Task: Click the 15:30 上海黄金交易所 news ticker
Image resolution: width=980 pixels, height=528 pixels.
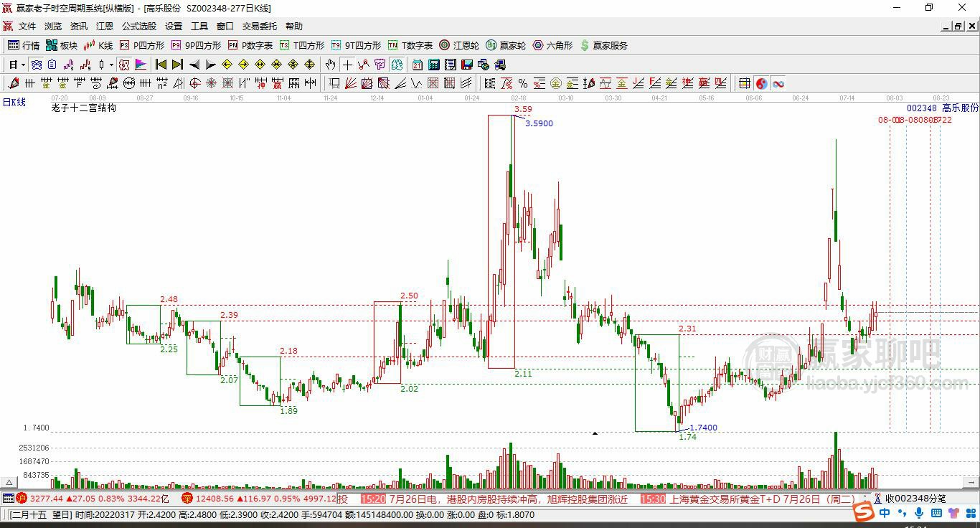Action: [748, 499]
